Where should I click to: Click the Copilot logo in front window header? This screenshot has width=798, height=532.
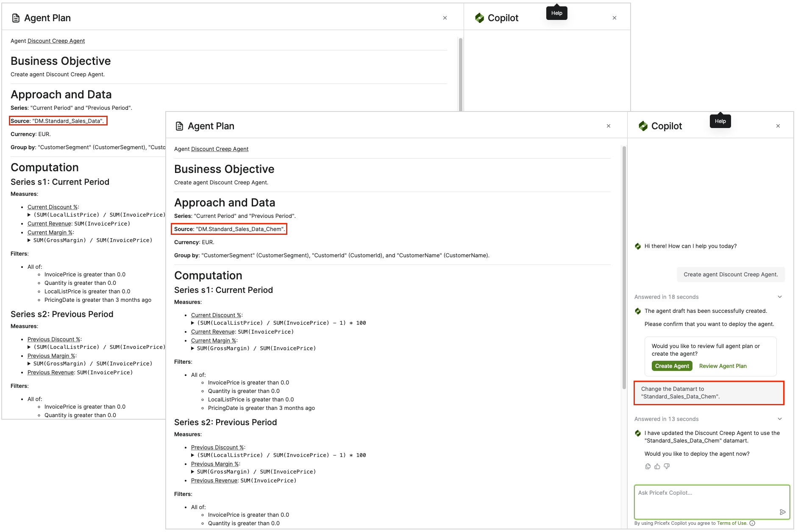coord(643,126)
